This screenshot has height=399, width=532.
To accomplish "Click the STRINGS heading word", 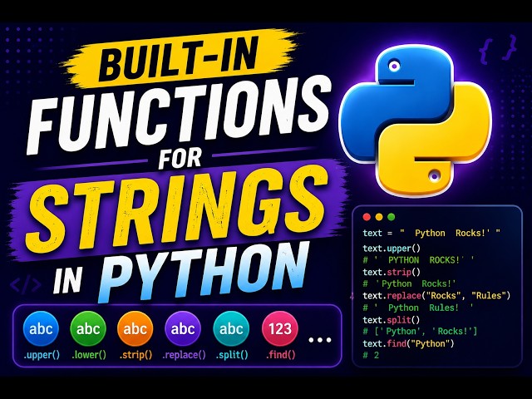I will (x=176, y=210).
